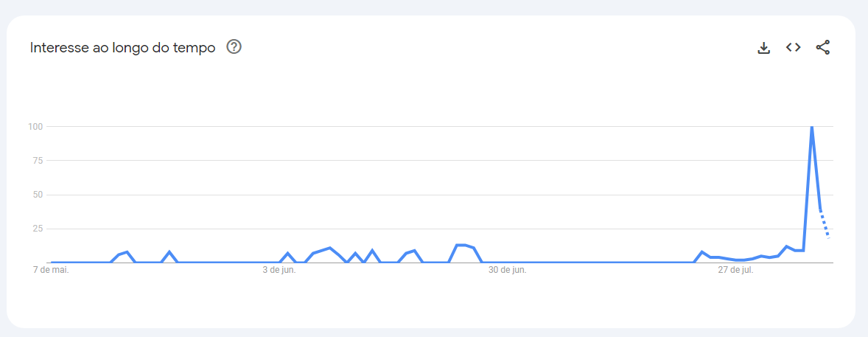Click the share icon
This screenshot has height=337, width=868.
822,47
